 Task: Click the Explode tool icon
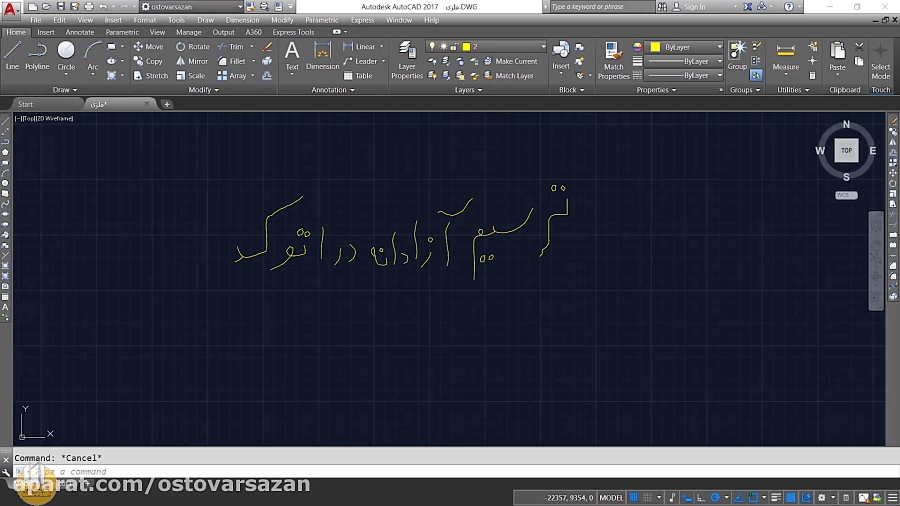pos(267,61)
